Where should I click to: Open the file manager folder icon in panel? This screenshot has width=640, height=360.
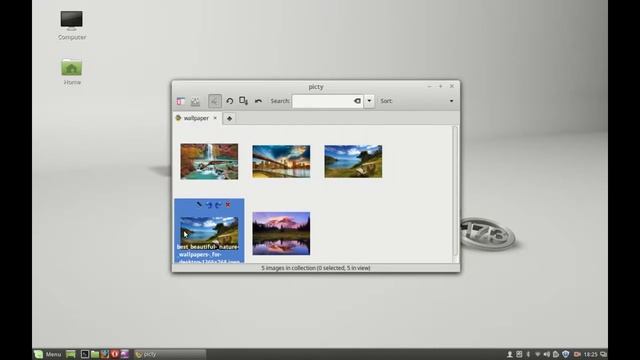(95, 354)
